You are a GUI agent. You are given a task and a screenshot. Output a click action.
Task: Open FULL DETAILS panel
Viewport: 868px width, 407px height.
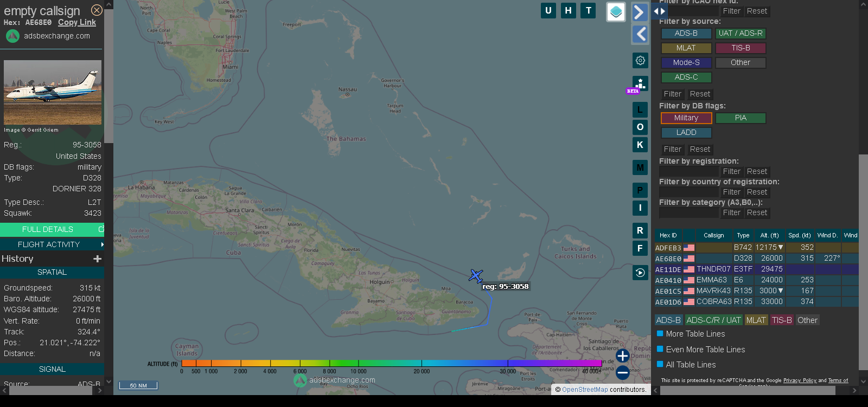tap(52, 229)
